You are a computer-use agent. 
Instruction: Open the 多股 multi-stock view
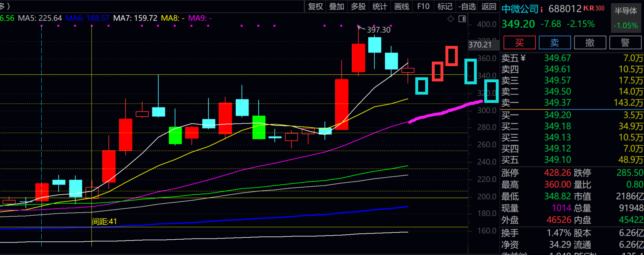click(358, 6)
